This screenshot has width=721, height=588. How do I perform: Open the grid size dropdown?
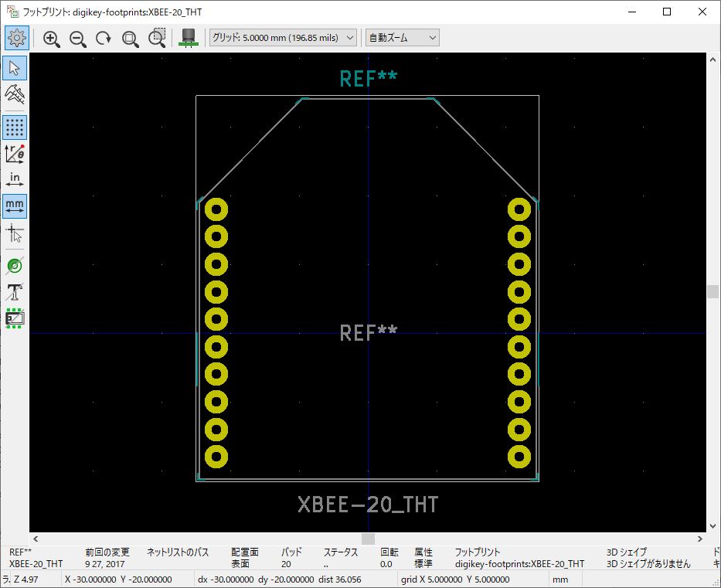283,38
